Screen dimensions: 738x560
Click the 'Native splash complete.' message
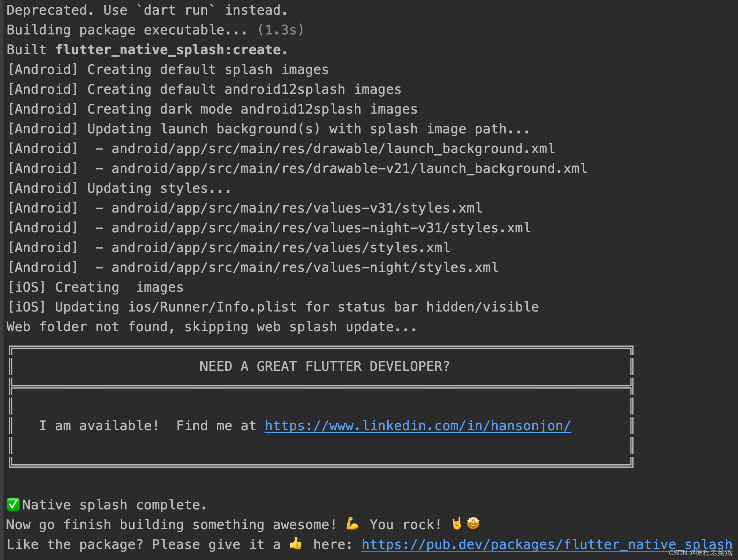point(114,505)
